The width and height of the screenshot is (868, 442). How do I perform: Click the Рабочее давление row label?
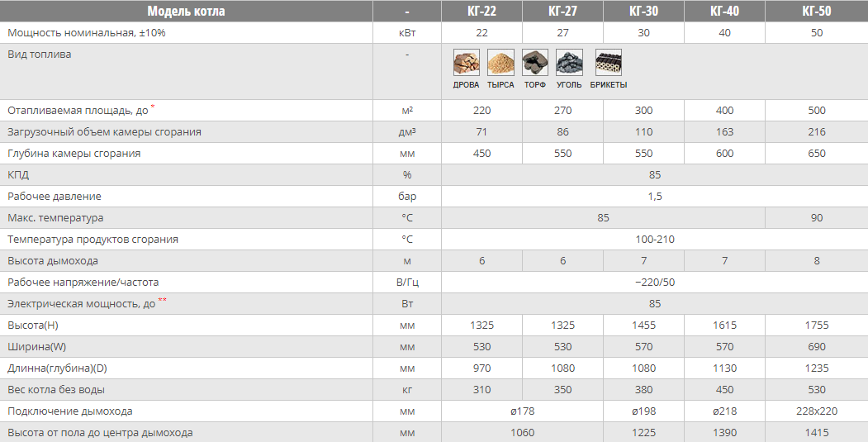(55, 197)
